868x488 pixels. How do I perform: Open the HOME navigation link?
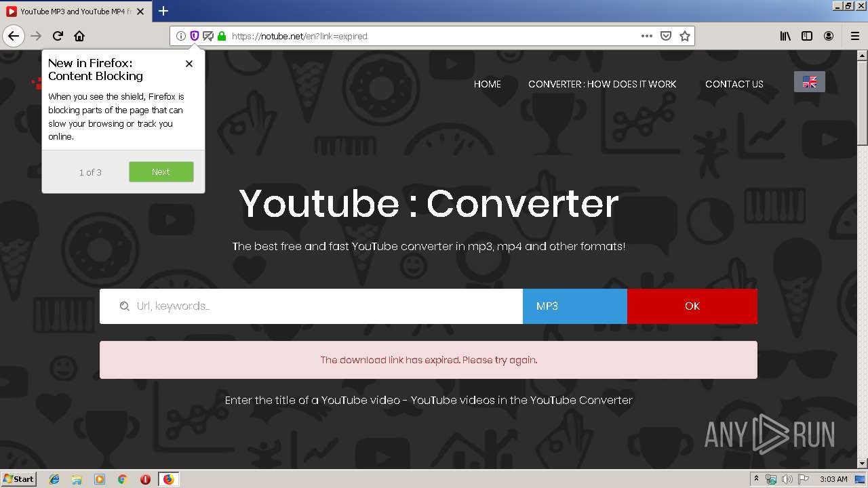tap(488, 84)
